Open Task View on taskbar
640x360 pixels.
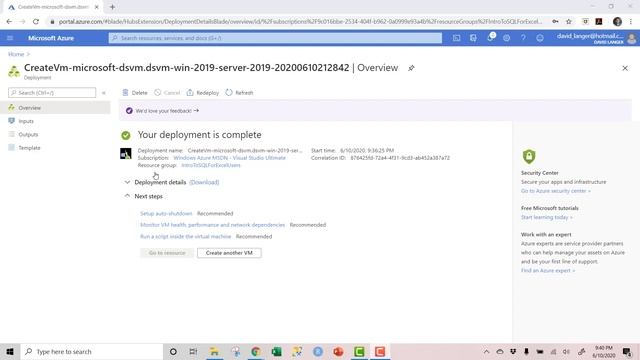(x=193, y=351)
